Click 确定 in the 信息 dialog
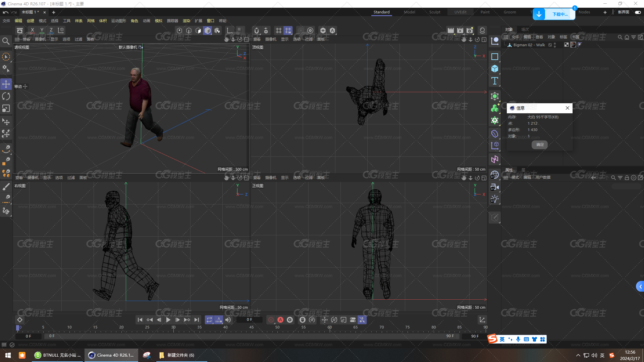 pyautogui.click(x=540, y=144)
